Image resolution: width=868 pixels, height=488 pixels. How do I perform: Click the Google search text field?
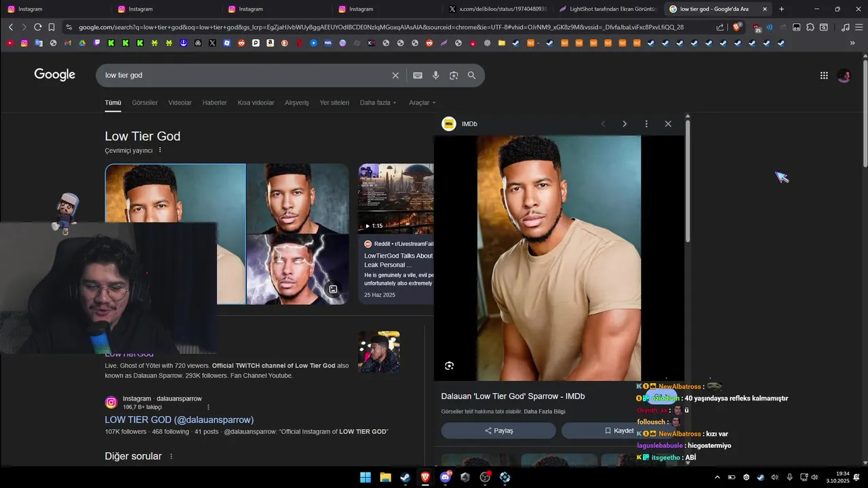244,75
